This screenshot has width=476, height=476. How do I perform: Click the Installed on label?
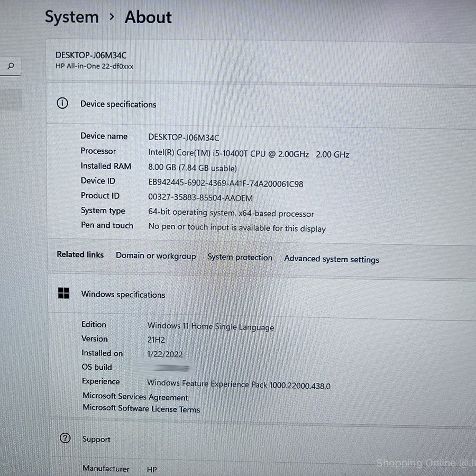coord(102,353)
